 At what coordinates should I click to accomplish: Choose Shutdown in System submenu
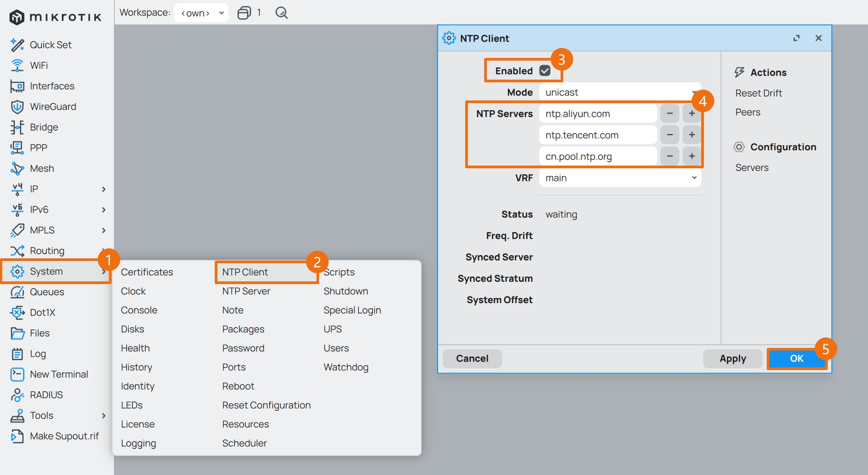pyautogui.click(x=346, y=291)
